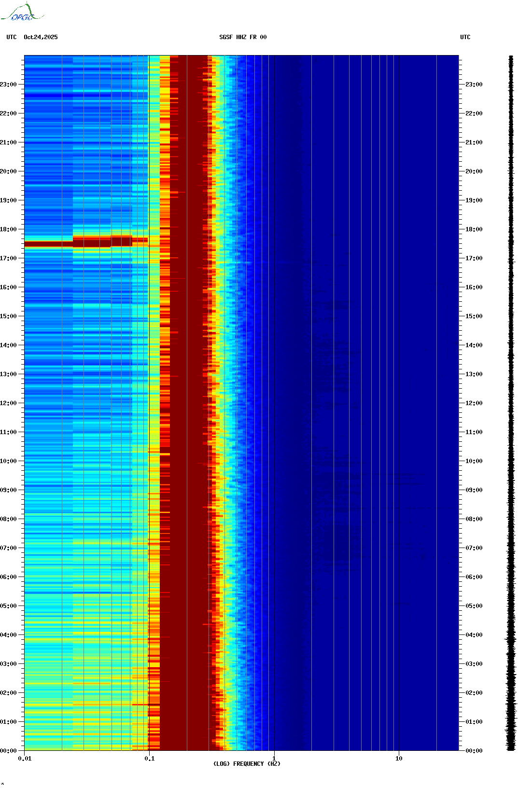Click 13:00 on the left time axis
The image size is (532, 789).
coord(8,374)
